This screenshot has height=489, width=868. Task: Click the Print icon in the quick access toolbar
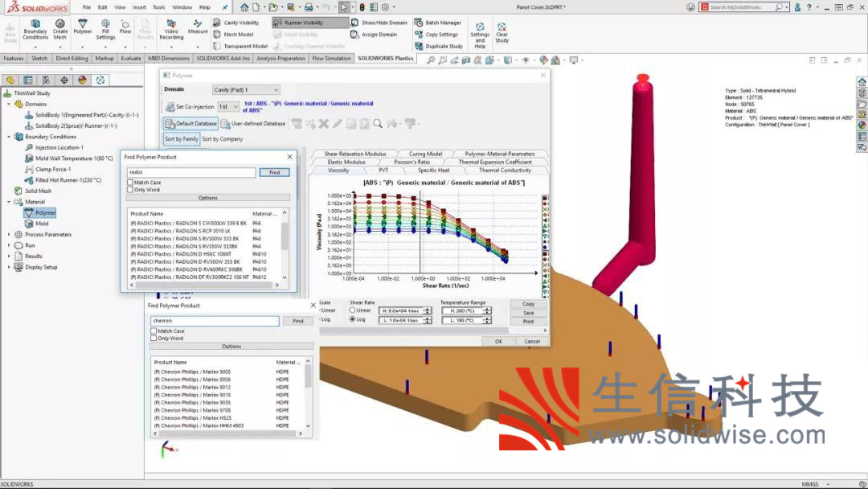pos(309,7)
